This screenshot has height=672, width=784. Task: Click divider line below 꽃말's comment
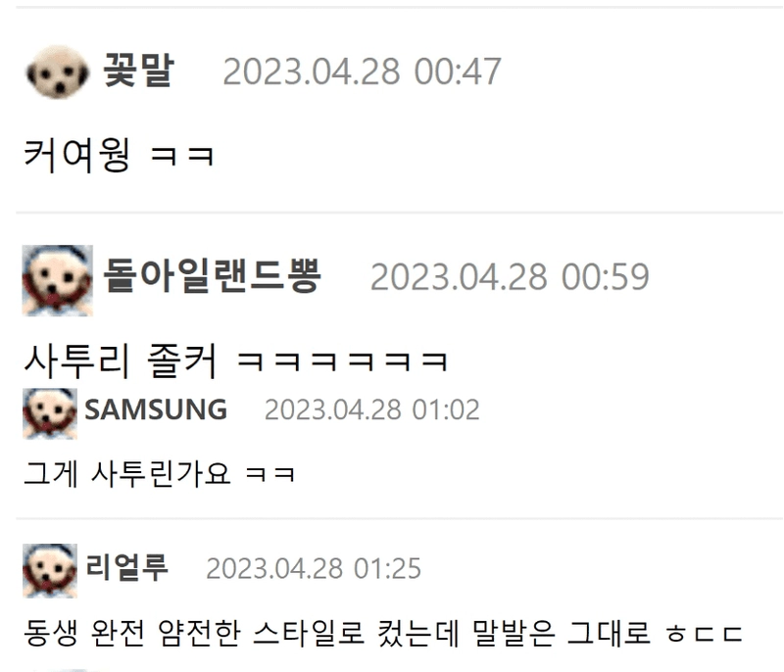pyautogui.click(x=400, y=213)
